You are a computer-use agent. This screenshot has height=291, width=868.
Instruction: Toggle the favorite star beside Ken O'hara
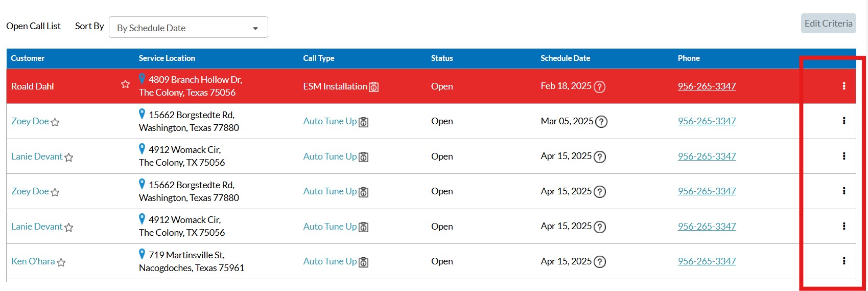click(61, 262)
